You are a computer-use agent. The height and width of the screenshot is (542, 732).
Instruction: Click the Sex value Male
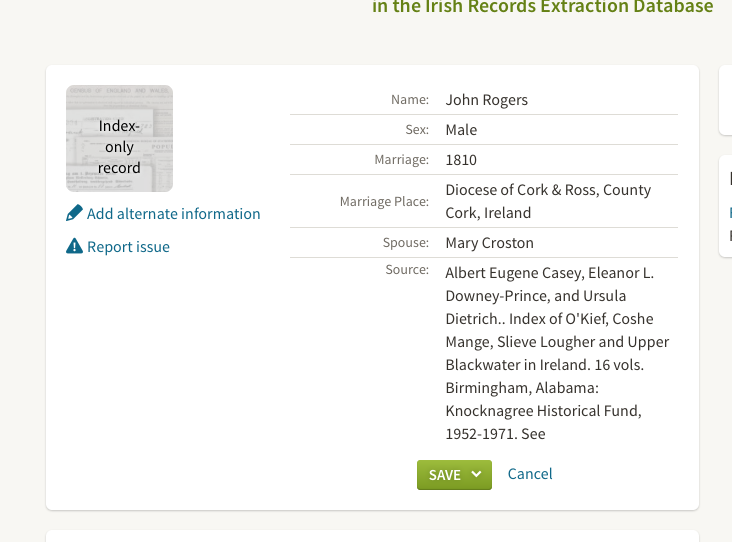[461, 130]
